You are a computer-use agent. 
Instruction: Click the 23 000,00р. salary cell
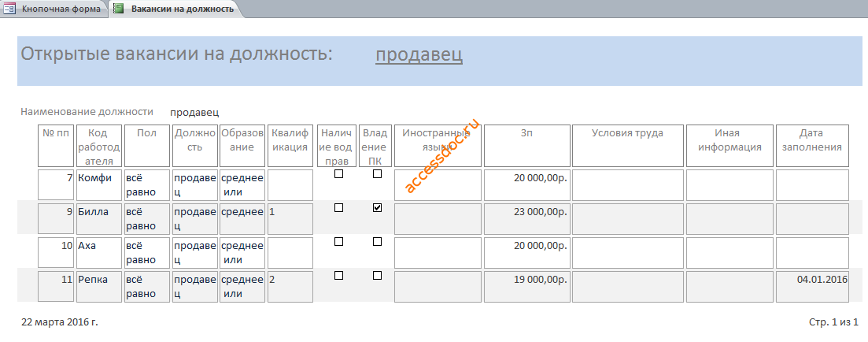[x=527, y=218]
